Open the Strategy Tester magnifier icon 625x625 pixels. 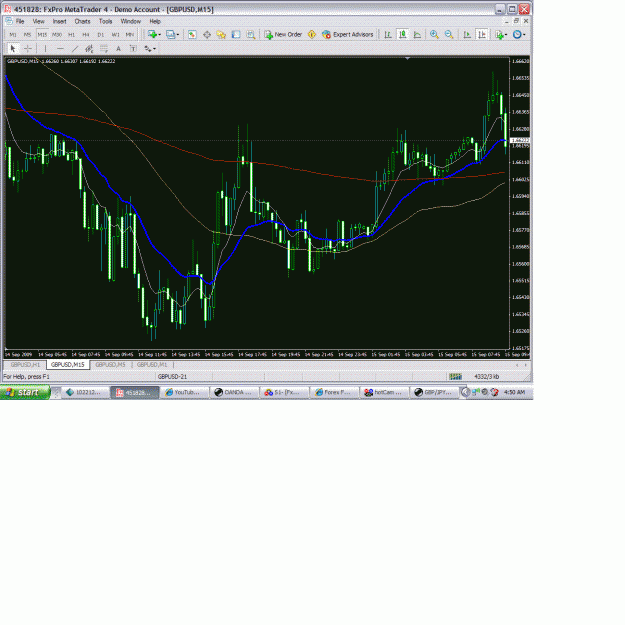coord(251,35)
